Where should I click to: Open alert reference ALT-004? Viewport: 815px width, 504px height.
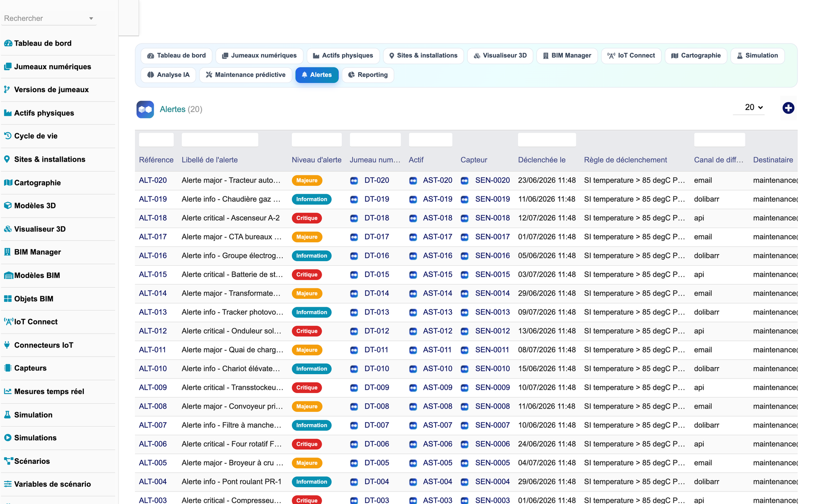tap(153, 482)
